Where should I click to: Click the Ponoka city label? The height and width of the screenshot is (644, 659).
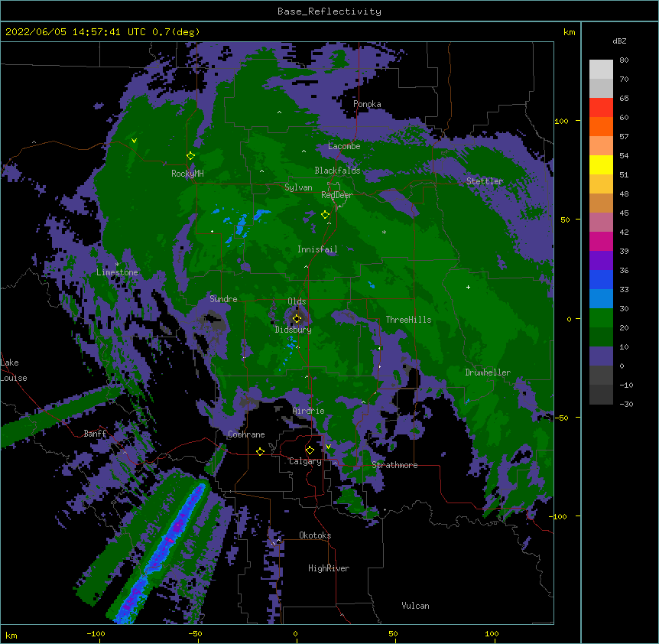coord(367,104)
